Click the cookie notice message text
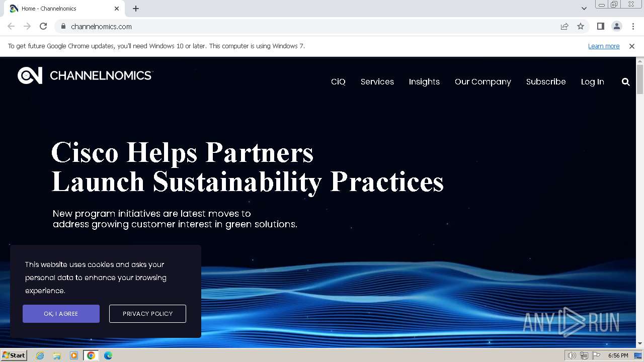 coord(96,278)
